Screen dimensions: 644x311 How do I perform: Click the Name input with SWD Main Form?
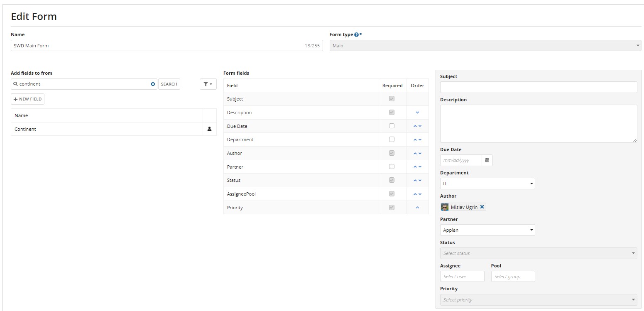click(158, 46)
